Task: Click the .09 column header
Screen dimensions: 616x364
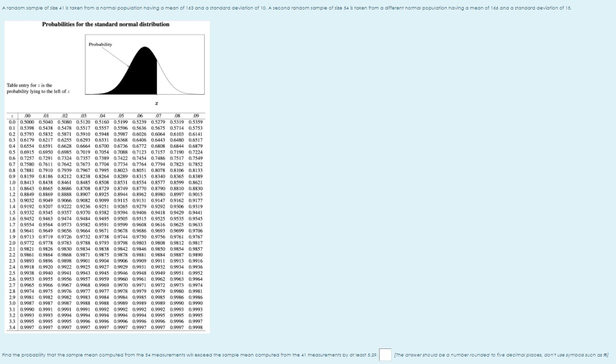Action: [195, 116]
